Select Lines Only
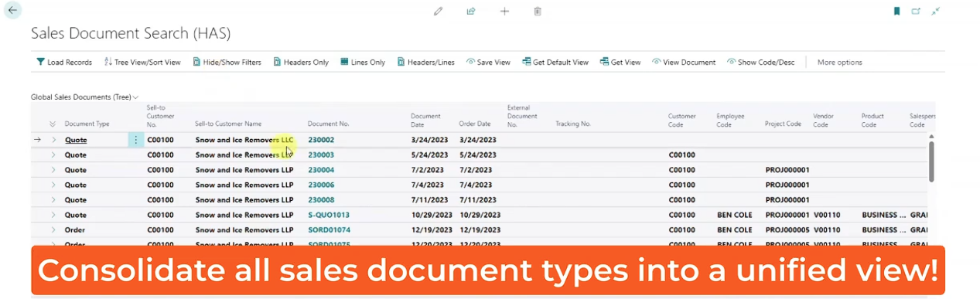 click(x=363, y=63)
